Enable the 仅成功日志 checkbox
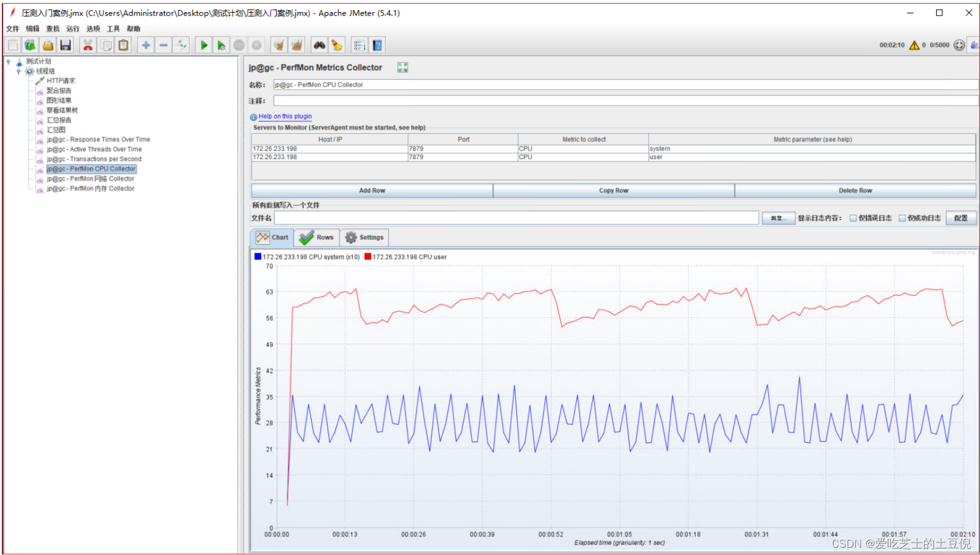The width and height of the screenshot is (980, 555). click(x=902, y=218)
